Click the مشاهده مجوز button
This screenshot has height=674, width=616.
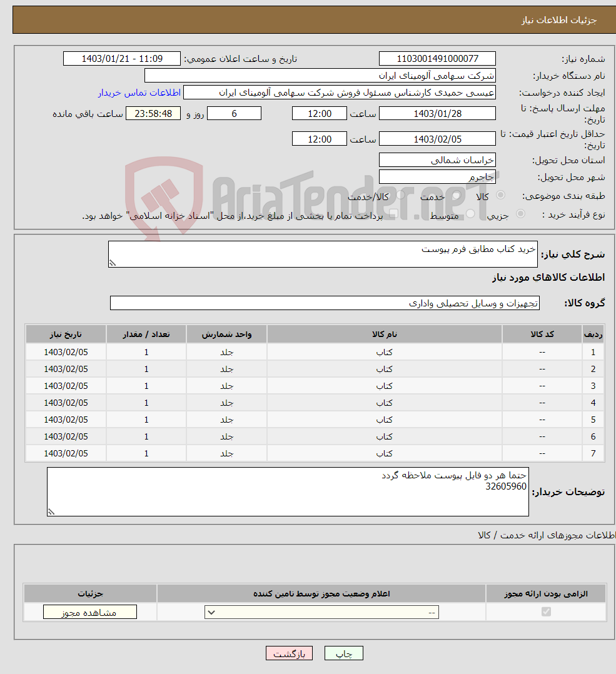[90, 612]
